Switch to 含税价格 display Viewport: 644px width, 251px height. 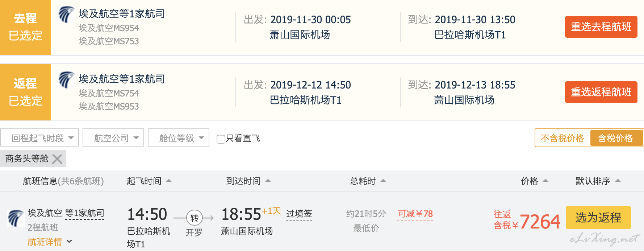click(x=616, y=138)
